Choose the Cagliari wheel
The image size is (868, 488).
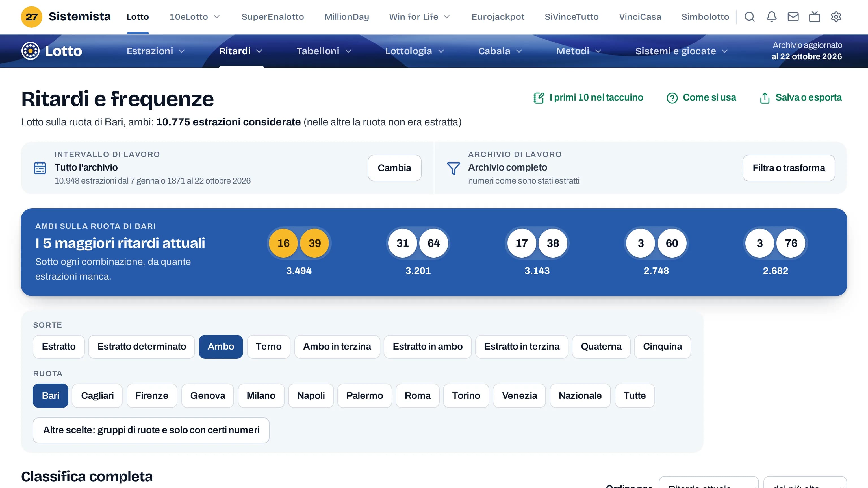(x=97, y=395)
